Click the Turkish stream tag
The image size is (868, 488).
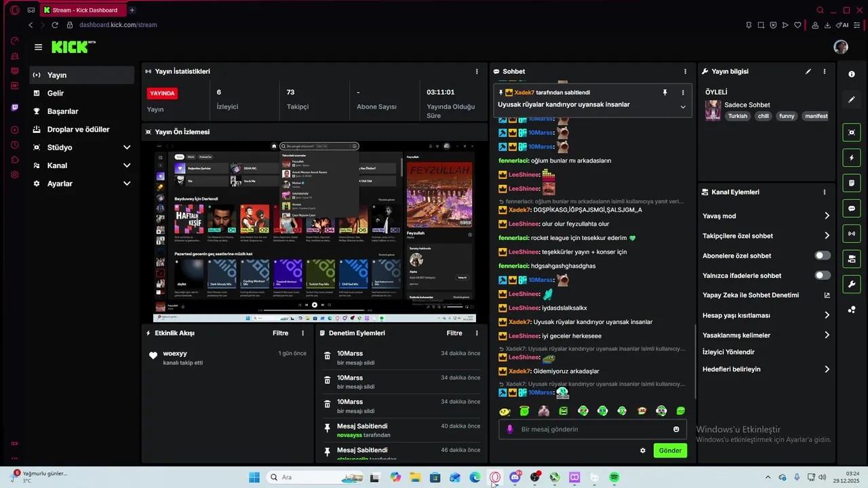click(737, 116)
